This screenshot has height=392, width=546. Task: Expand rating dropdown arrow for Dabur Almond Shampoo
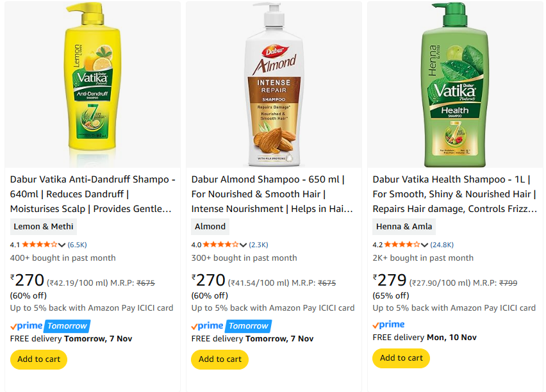[244, 245]
